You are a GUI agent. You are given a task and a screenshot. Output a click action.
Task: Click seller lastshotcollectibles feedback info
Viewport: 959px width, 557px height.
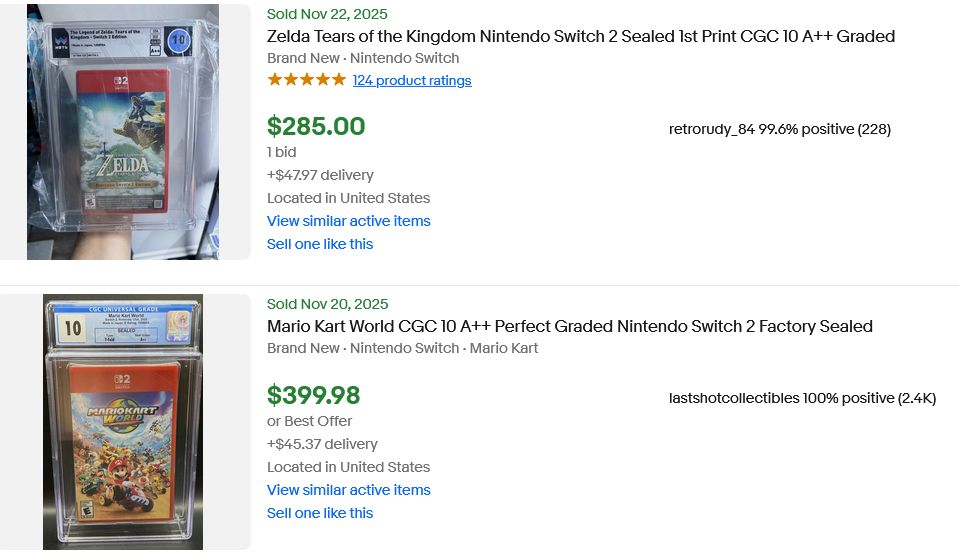(802, 398)
